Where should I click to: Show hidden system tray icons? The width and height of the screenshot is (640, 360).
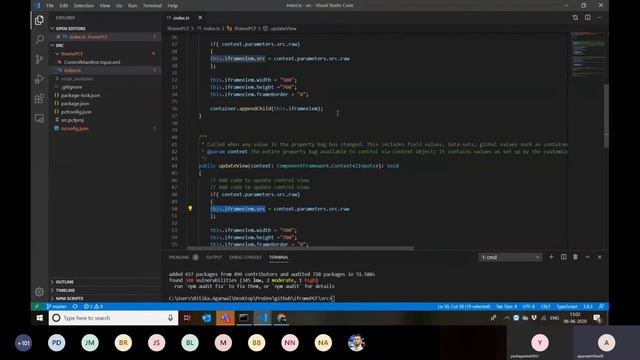pyautogui.click(x=507, y=318)
